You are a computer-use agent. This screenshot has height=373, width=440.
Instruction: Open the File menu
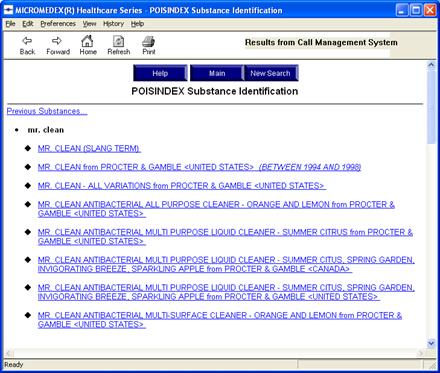coord(10,24)
